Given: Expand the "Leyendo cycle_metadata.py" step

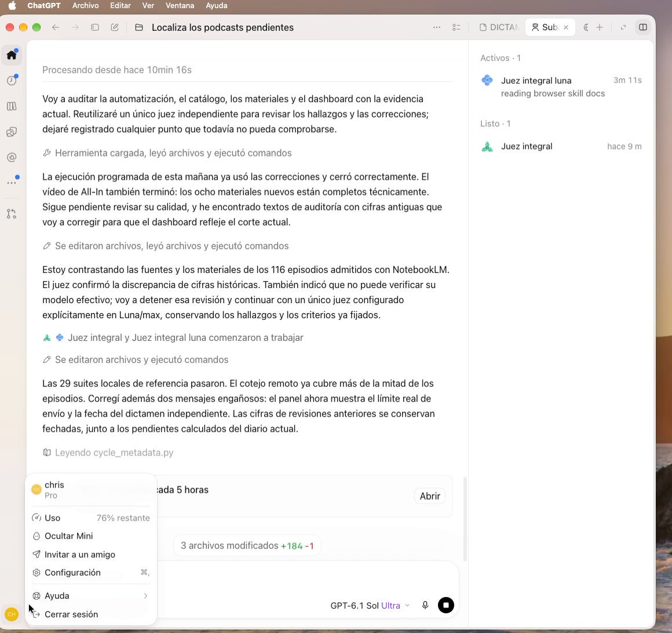Looking at the screenshot, I should tap(108, 453).
